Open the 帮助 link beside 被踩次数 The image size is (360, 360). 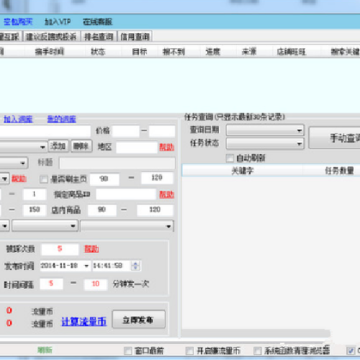tap(92, 249)
